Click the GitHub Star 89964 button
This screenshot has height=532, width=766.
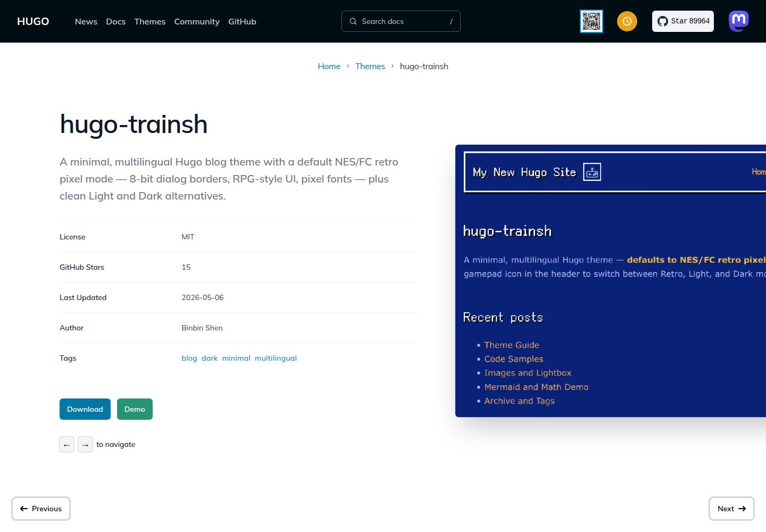point(683,21)
